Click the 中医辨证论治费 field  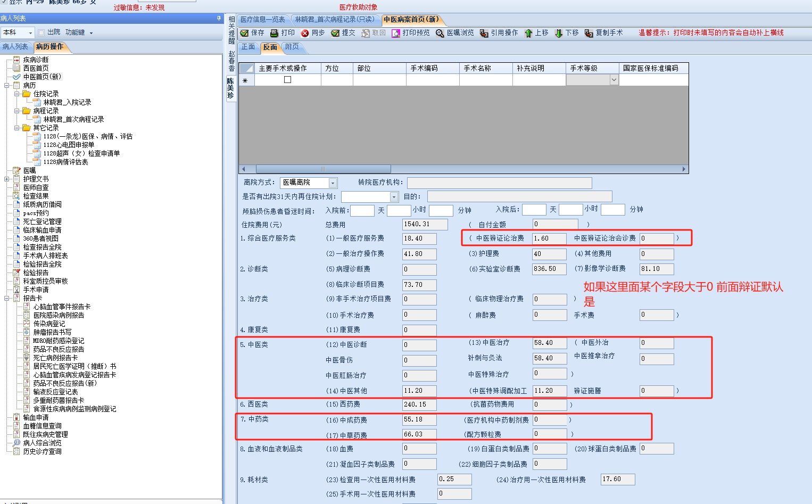(x=550, y=238)
